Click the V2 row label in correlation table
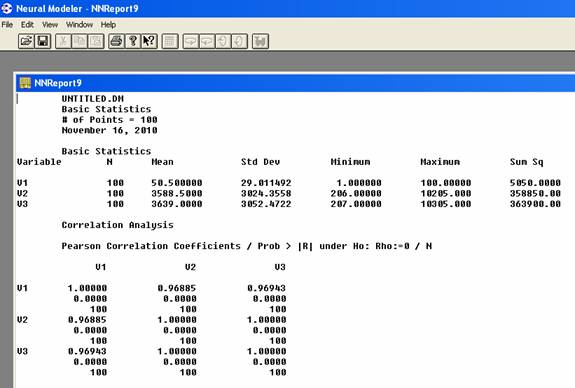This screenshot has width=575, height=388. point(22,320)
